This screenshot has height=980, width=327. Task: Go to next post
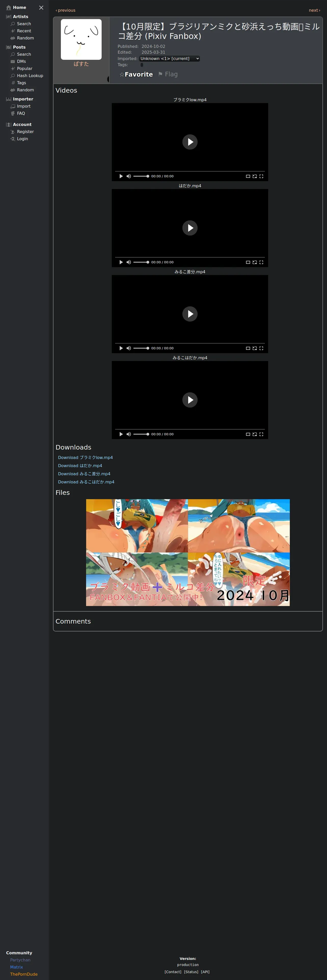[315, 10]
